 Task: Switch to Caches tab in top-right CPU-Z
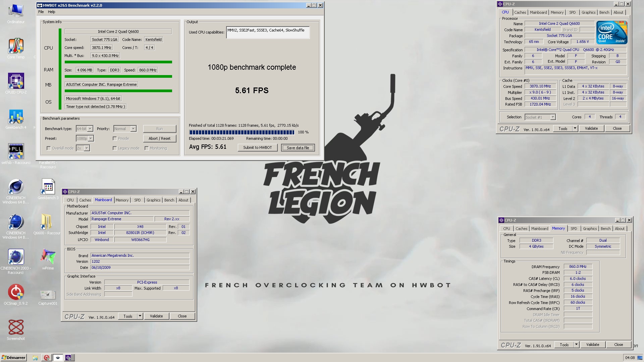tap(520, 12)
